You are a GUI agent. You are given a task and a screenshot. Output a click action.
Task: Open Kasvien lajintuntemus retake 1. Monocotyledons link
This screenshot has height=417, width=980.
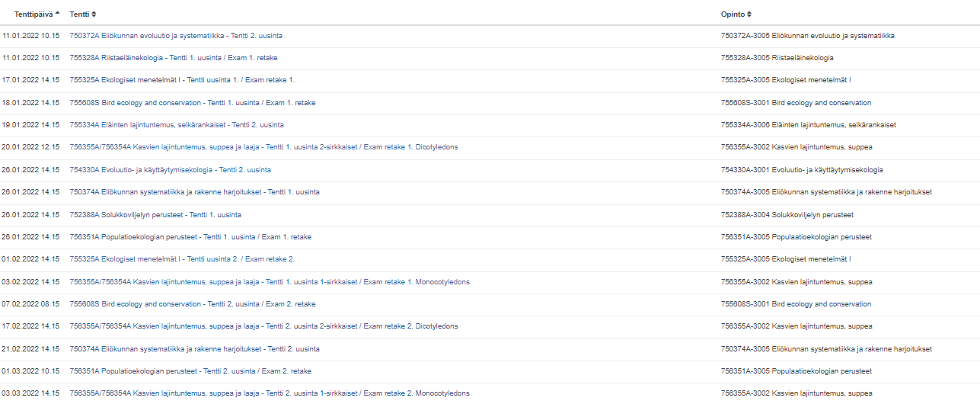click(x=269, y=282)
